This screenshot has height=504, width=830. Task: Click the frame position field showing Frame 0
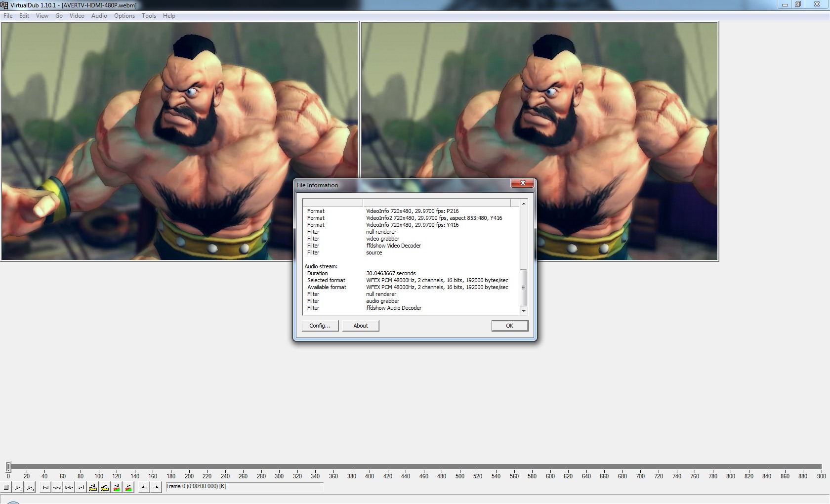pyautogui.click(x=245, y=487)
